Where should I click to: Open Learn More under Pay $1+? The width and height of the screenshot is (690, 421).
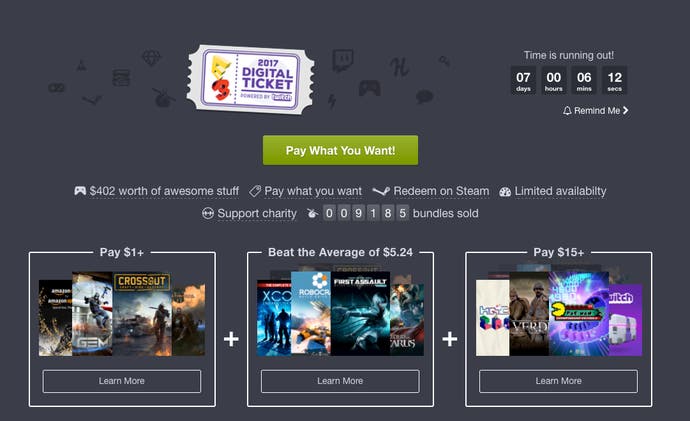point(122,381)
